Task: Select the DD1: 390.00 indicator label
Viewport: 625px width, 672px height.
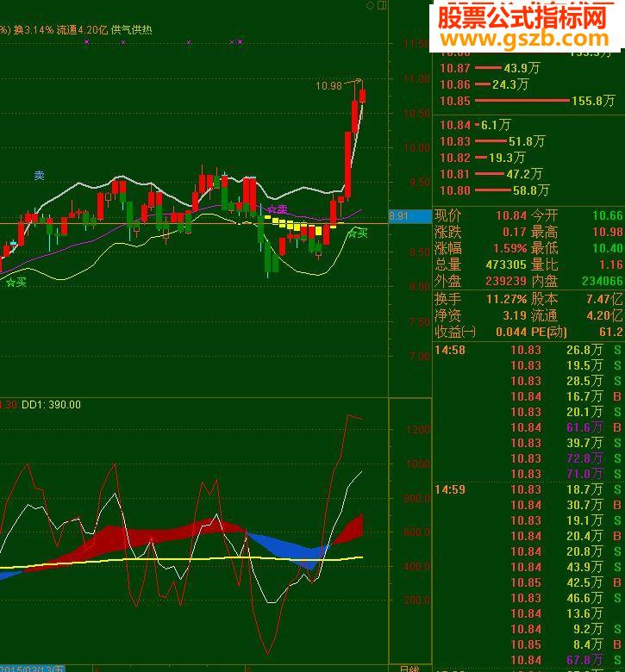Action: point(51,405)
